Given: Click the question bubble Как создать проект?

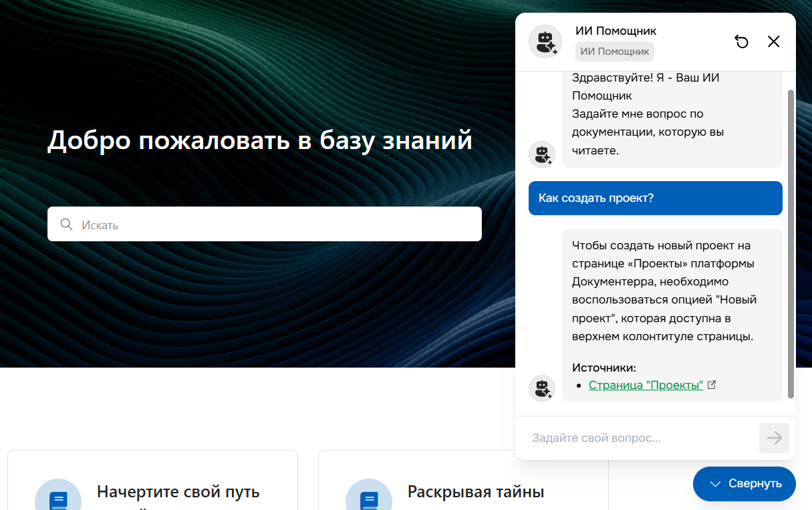Looking at the screenshot, I should 655,198.
